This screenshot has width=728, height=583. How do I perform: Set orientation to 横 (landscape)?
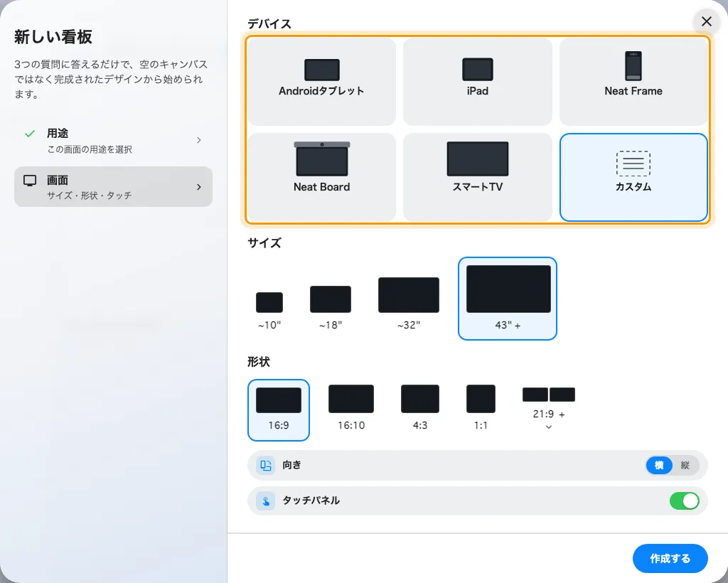(x=659, y=465)
